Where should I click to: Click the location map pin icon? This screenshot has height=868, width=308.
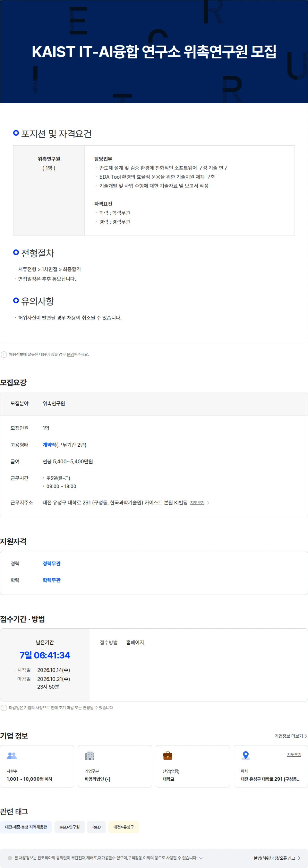(x=246, y=756)
